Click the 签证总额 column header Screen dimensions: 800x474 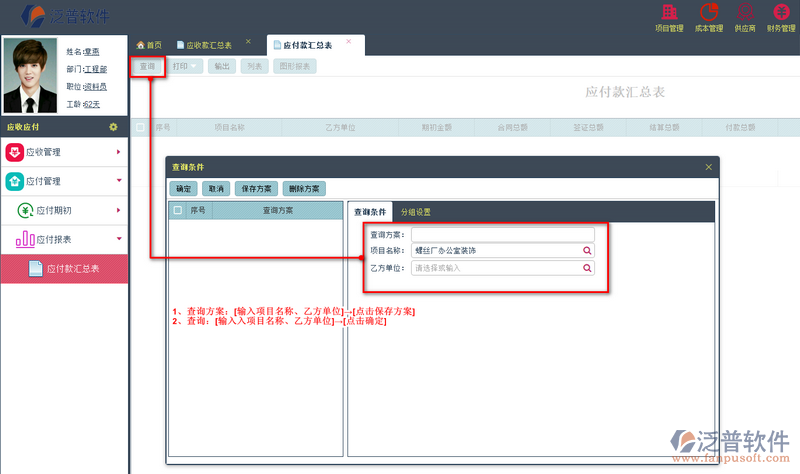pyautogui.click(x=588, y=127)
